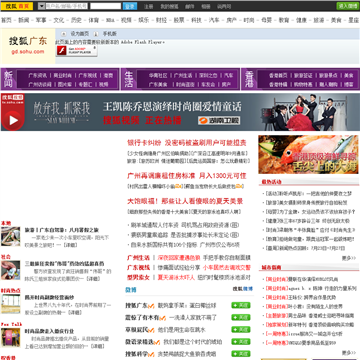Image resolution: width=360 pixels, height=360 pixels.
Task: Focus the password login field
Action: pyautogui.click(x=105, y=6)
